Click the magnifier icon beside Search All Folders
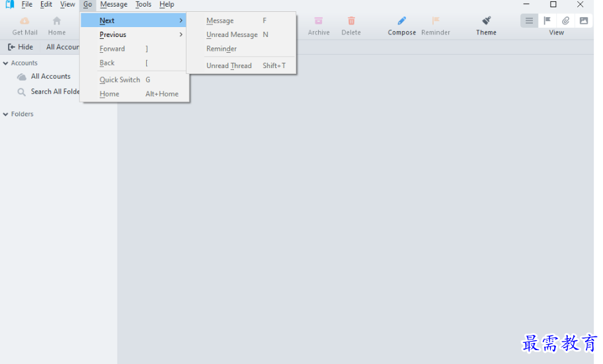 pos(22,92)
